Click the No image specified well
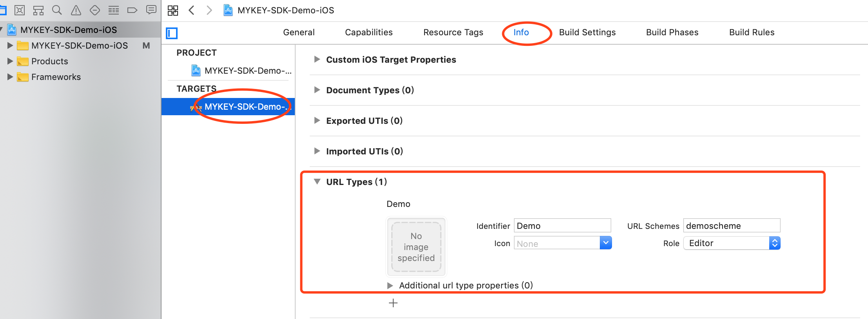Image resolution: width=868 pixels, height=319 pixels. point(416,247)
